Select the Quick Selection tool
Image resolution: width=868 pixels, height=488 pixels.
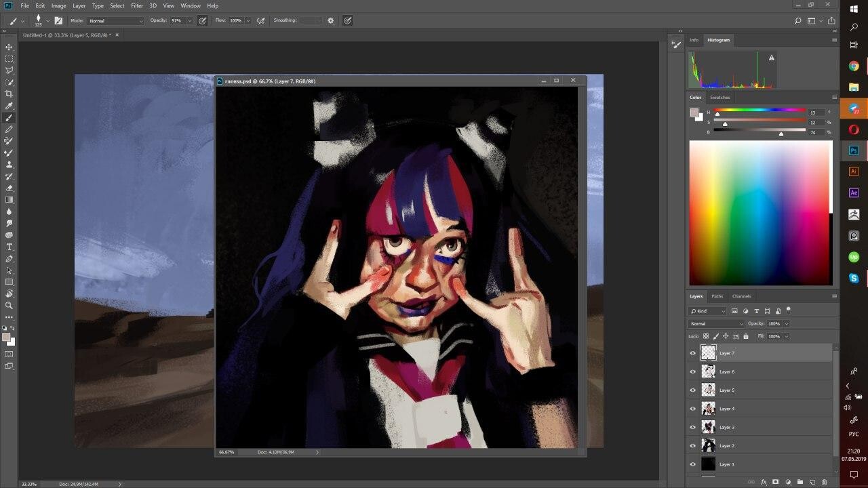[x=9, y=82]
